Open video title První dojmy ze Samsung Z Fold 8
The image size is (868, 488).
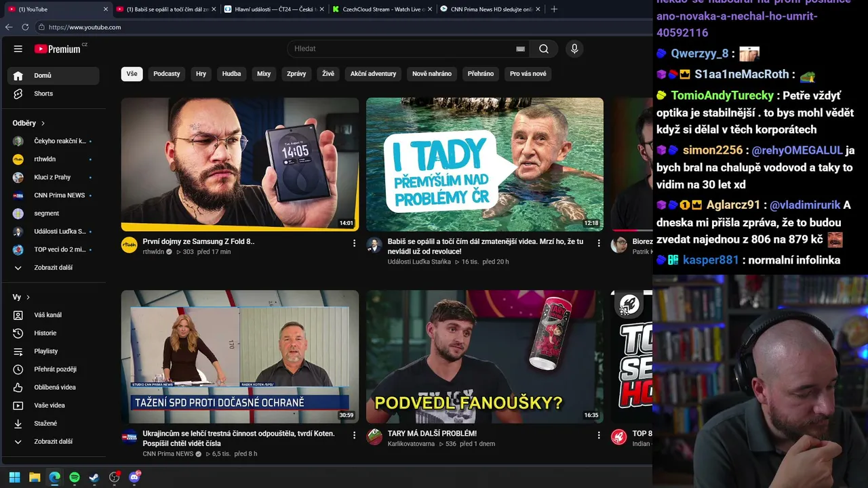click(x=199, y=241)
